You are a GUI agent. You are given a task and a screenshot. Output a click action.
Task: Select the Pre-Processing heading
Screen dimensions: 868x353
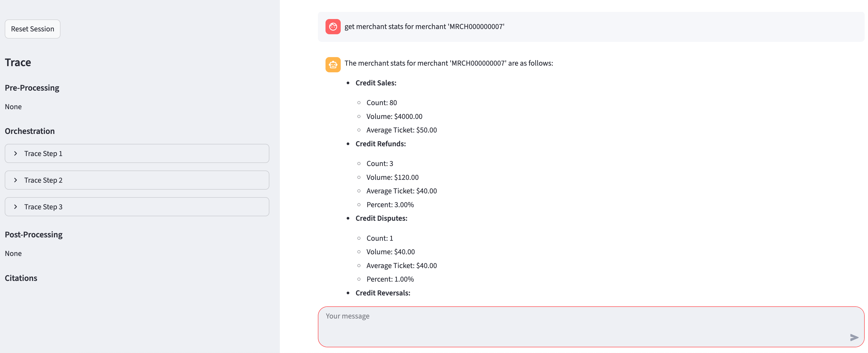pyautogui.click(x=32, y=88)
